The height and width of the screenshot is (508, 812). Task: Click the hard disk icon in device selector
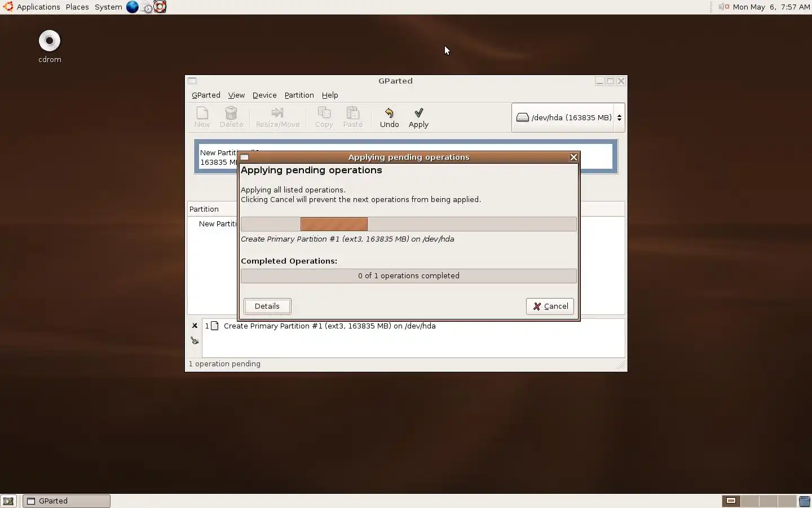(523, 117)
